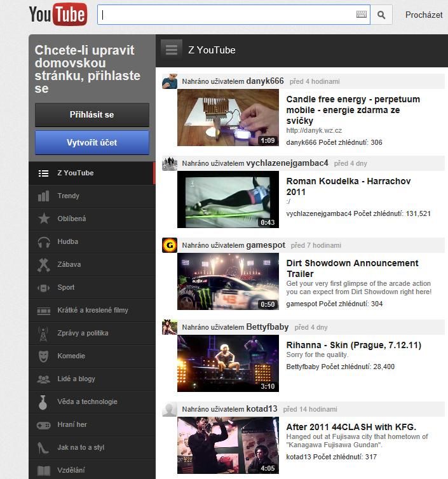Click the list menu icon beside Z YouTube header
Image resolution: width=448 pixels, height=479 pixels.
172,50
